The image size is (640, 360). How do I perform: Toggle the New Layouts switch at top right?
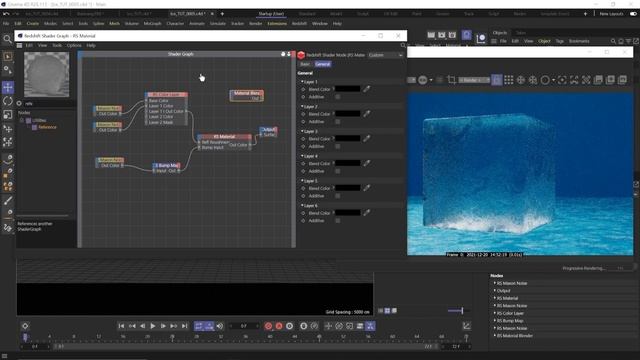coord(633,14)
